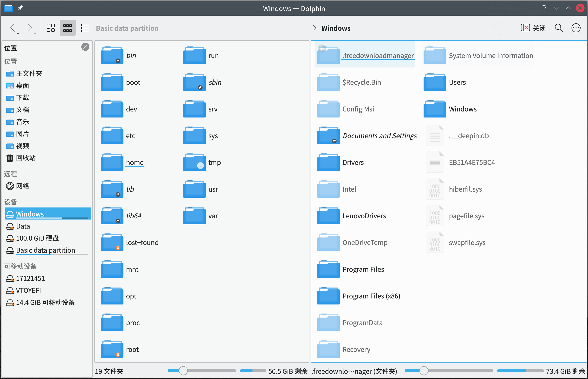The image size is (588, 379).
Task: Open the home folder
Action: [x=134, y=162]
